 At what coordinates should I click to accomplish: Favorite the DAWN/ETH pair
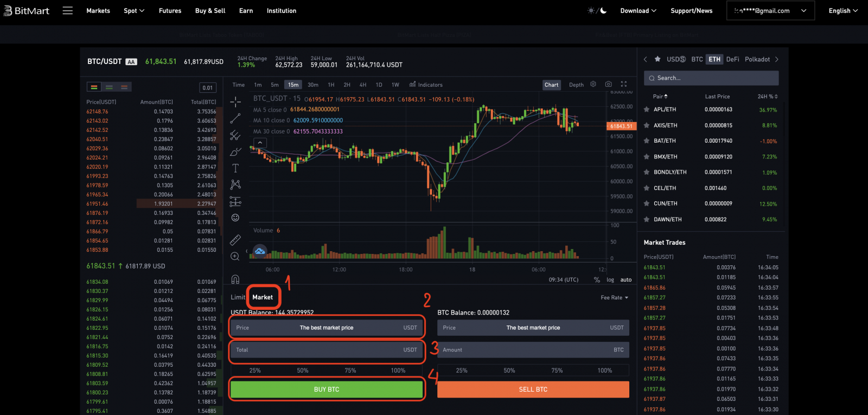pos(647,220)
